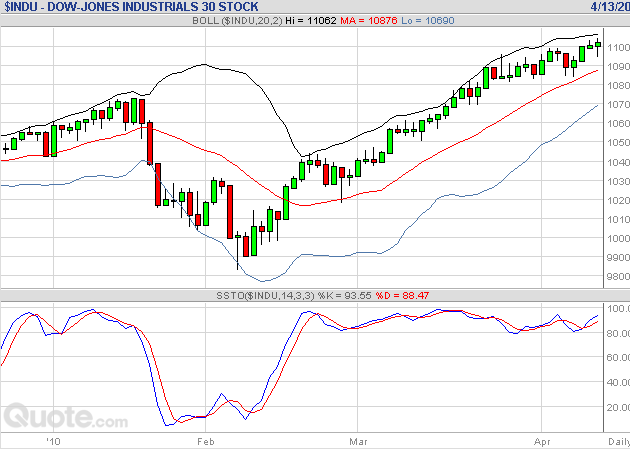Click the 1020 price level label
The width and height of the screenshot is (632, 449).
click(x=618, y=200)
